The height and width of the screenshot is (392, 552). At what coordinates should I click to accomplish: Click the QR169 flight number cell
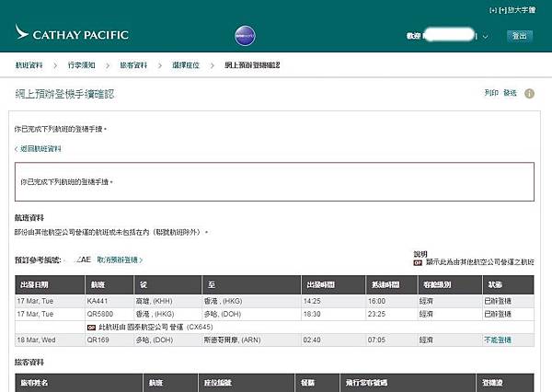(109, 340)
